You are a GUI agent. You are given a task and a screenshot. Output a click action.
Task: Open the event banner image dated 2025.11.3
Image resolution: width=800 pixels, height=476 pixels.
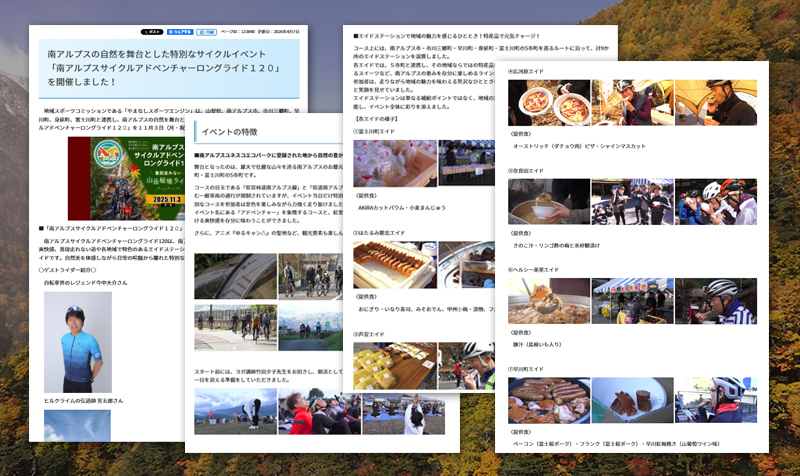126,179
